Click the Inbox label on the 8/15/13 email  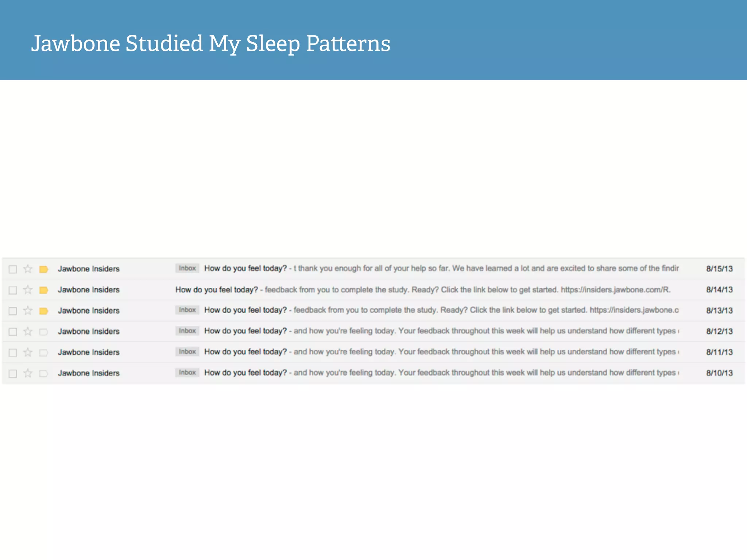(187, 268)
